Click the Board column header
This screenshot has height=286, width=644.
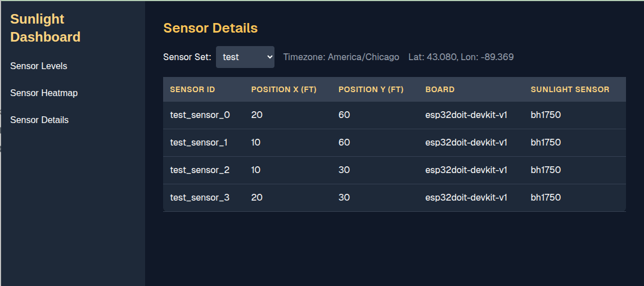coord(440,89)
